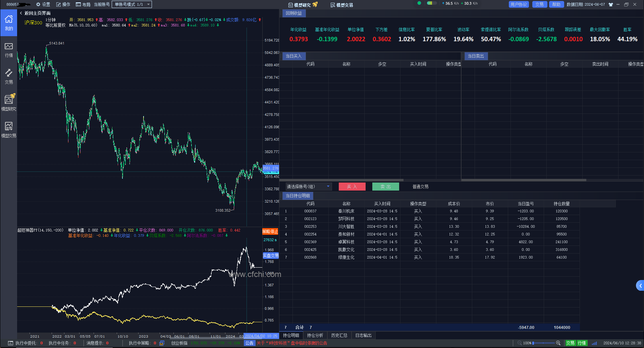Image resolution: width=644 pixels, height=348 pixels.
Task: Select the 当日卖出 panel tab
Action: coord(476,56)
